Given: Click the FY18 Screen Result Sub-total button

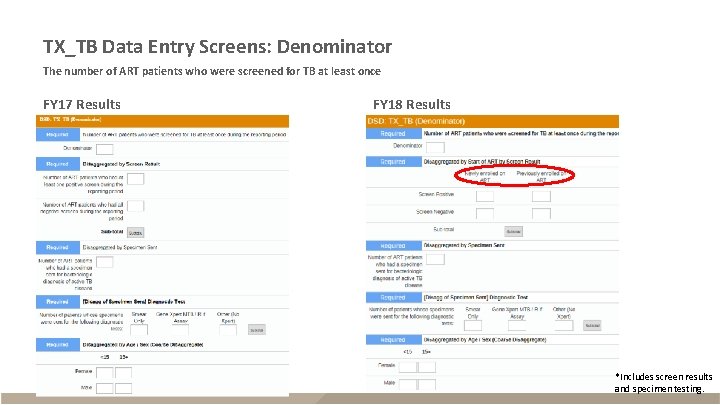Looking at the screenshot, I should click(513, 231).
